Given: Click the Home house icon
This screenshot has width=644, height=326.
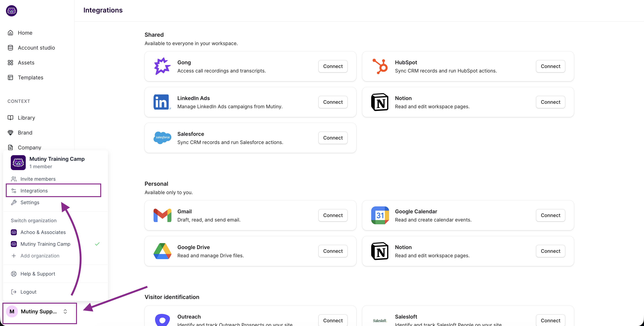Looking at the screenshot, I should click(x=10, y=33).
